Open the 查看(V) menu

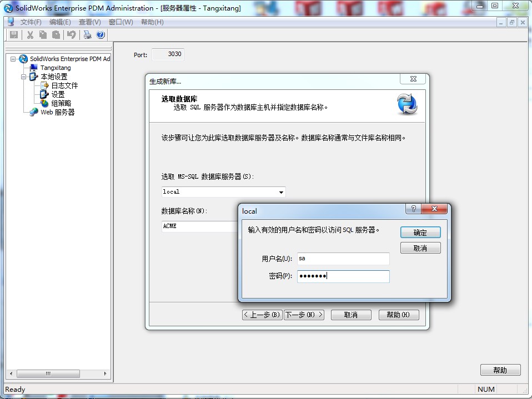tap(90, 22)
